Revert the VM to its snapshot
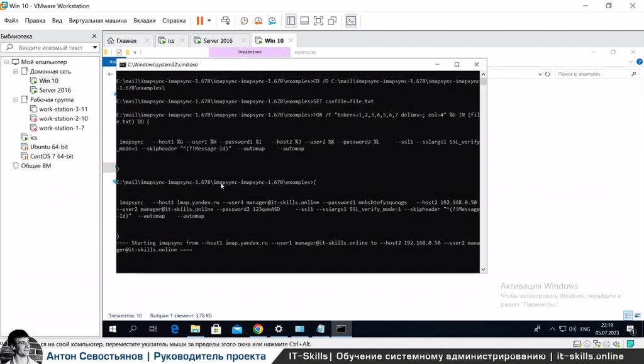This screenshot has height=364, width=644. click(258, 21)
